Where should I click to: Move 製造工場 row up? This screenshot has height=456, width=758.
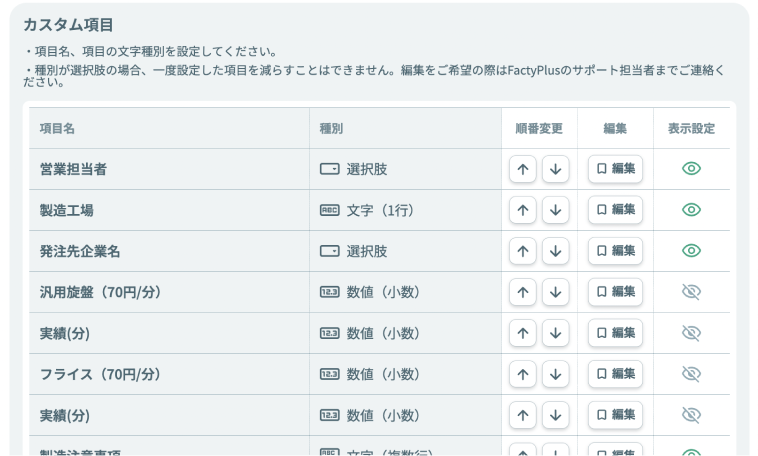[523, 210]
